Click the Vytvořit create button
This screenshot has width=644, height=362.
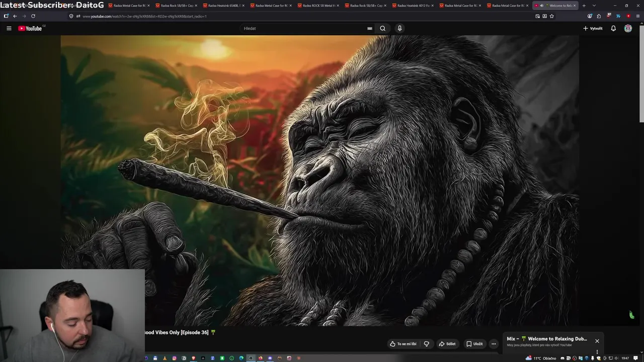(x=593, y=28)
